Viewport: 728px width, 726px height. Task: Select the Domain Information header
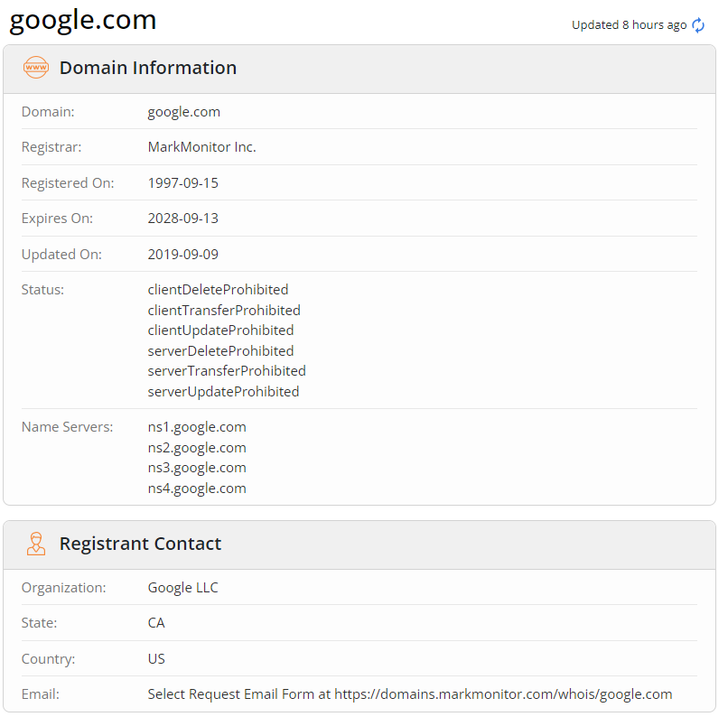tap(148, 68)
